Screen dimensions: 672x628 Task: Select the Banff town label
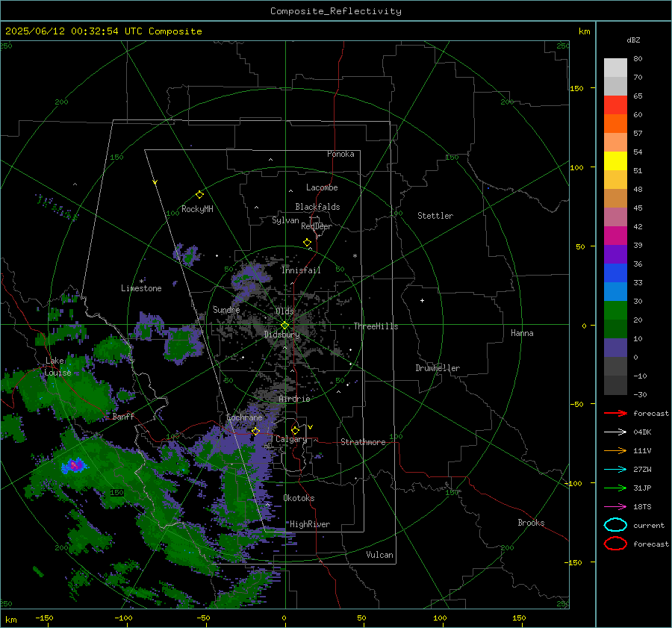point(123,416)
